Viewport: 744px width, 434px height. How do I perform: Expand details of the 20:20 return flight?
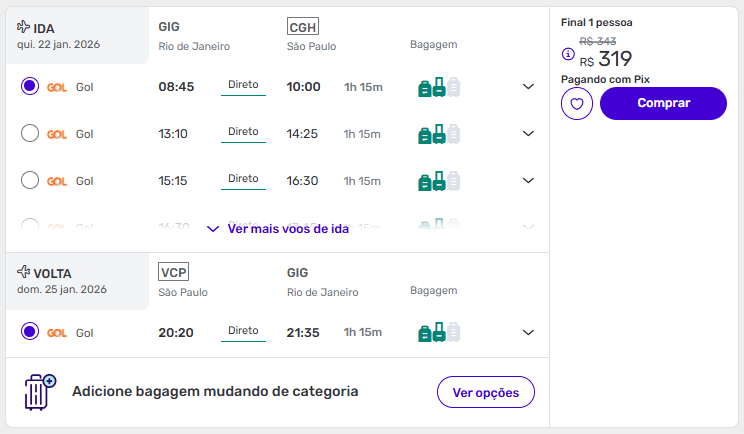point(529,332)
